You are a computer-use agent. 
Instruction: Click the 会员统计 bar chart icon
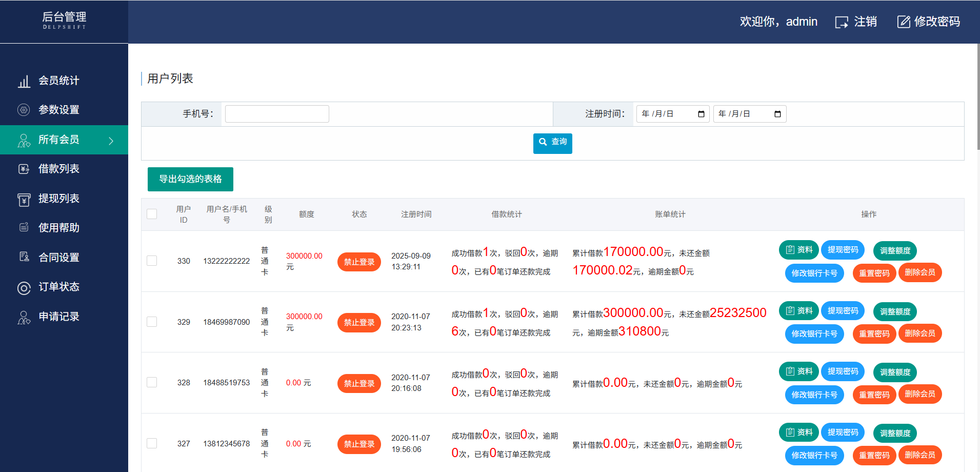pos(24,82)
